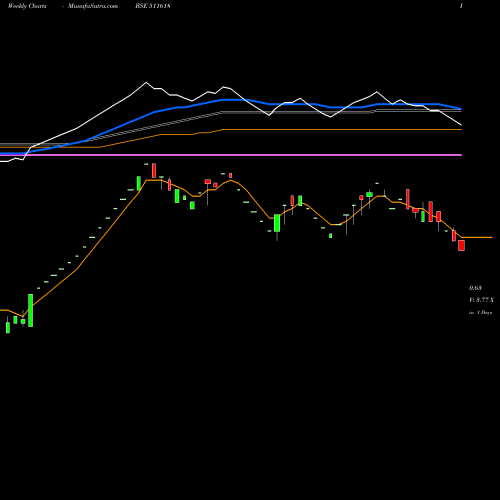Click the price value above the volume text
The width and height of the screenshot is (500, 500).
coord(475,288)
